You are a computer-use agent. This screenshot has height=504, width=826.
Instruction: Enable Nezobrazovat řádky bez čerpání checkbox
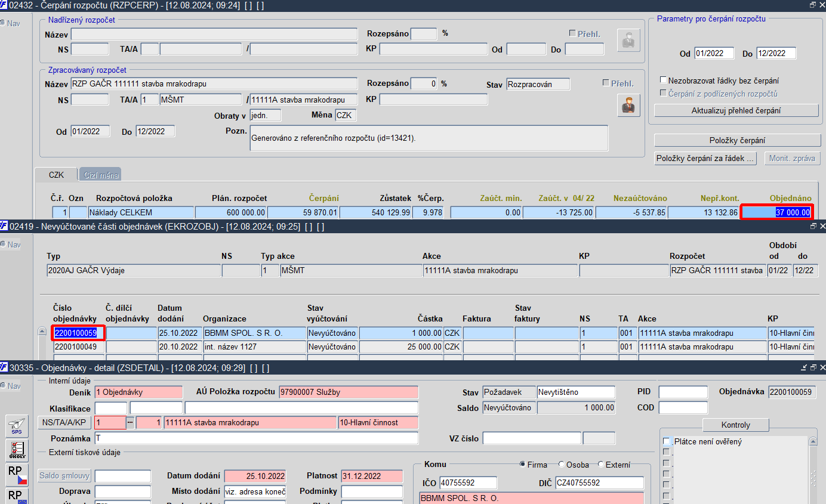[663, 80]
